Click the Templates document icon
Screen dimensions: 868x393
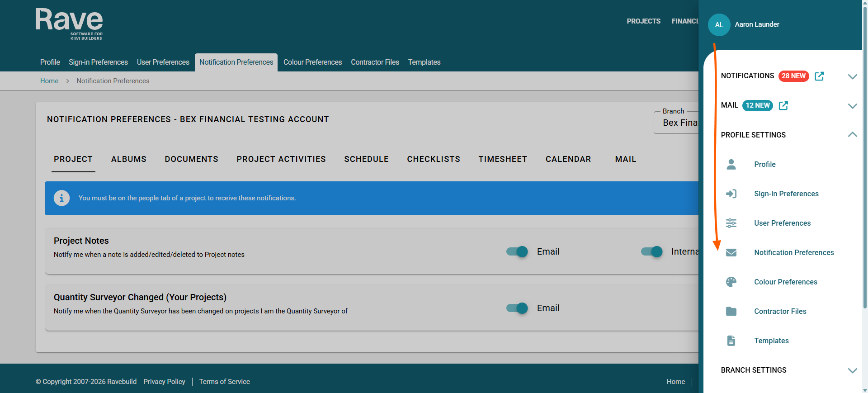[x=731, y=341]
